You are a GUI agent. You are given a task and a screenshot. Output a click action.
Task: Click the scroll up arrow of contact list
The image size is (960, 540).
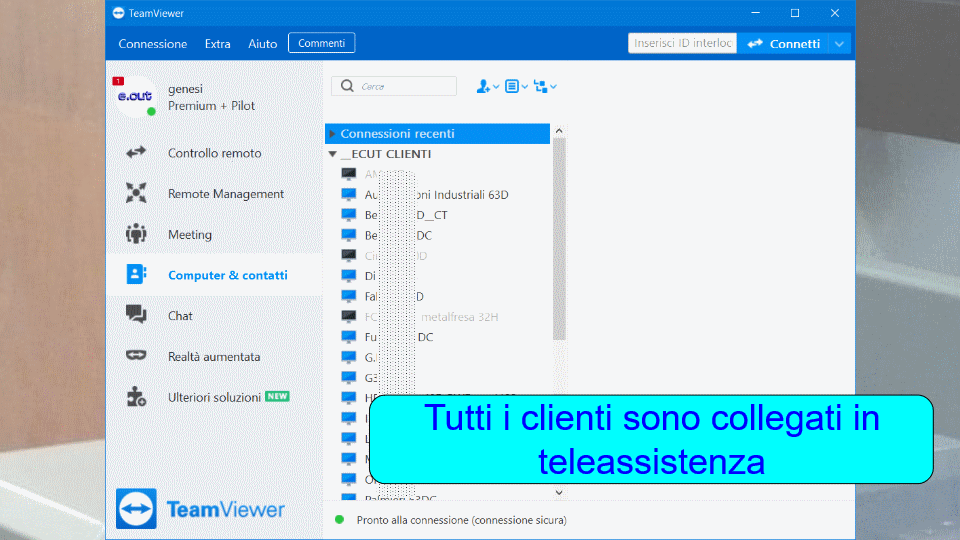pos(558,130)
